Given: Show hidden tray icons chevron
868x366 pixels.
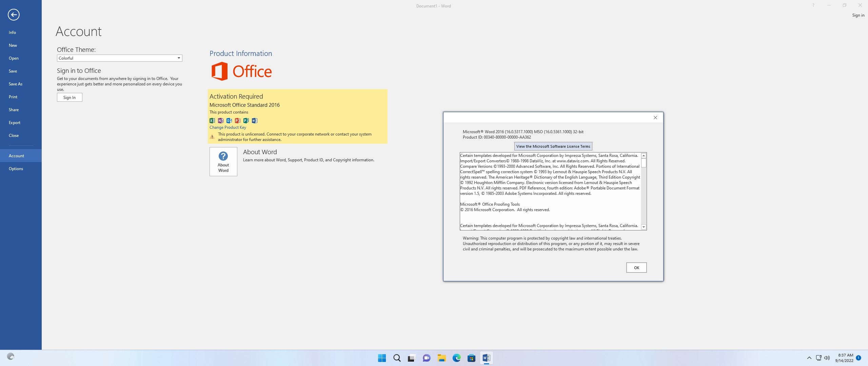Looking at the screenshot, I should click(809, 358).
